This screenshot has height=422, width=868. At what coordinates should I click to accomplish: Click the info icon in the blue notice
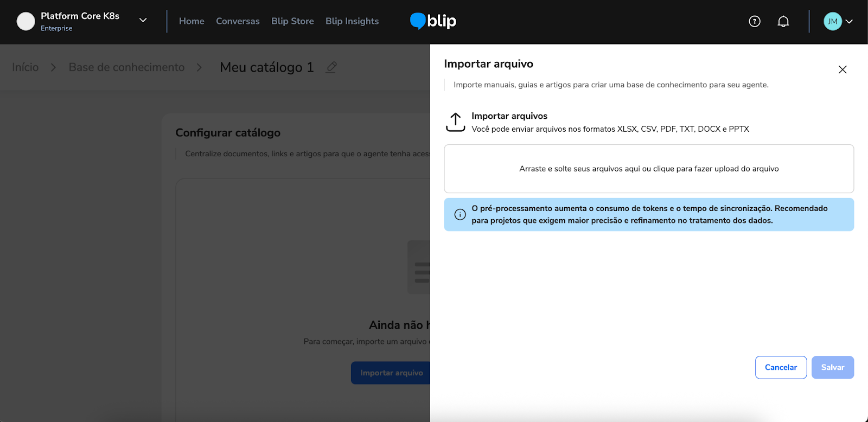[x=460, y=214]
